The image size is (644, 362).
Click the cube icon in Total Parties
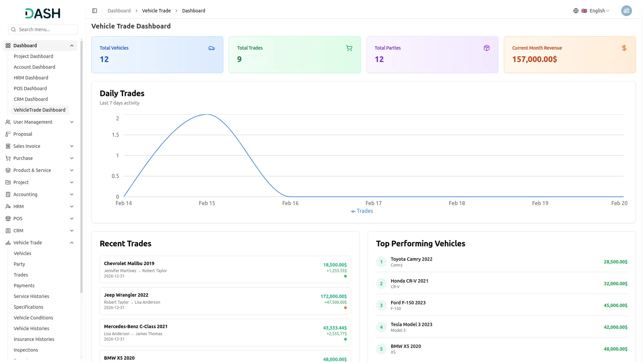pos(487,48)
